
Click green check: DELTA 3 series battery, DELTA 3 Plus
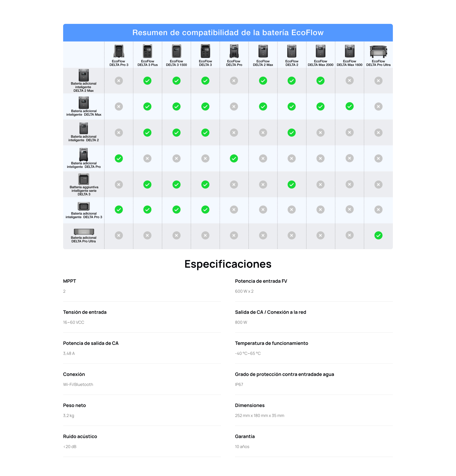pyautogui.click(x=147, y=185)
